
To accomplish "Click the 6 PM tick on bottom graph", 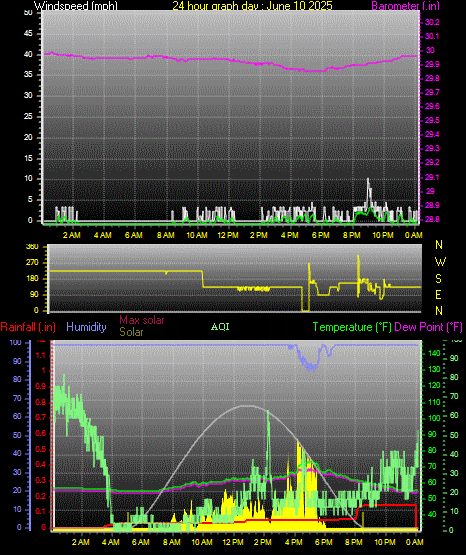I will (323, 542).
